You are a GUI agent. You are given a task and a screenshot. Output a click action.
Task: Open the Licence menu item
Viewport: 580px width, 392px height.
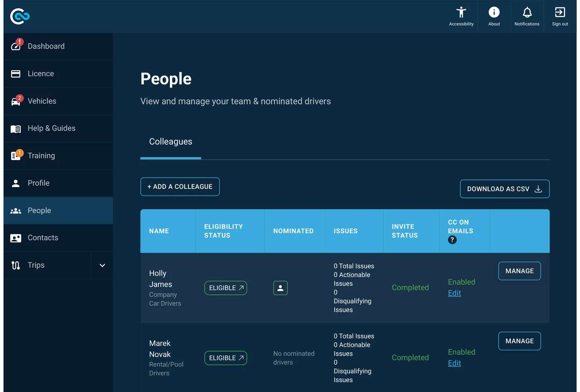tap(58, 74)
